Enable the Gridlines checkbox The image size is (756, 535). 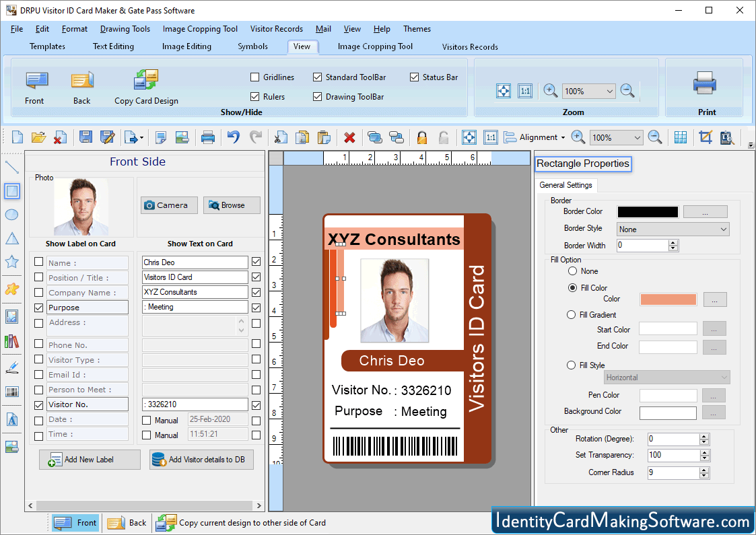254,77
